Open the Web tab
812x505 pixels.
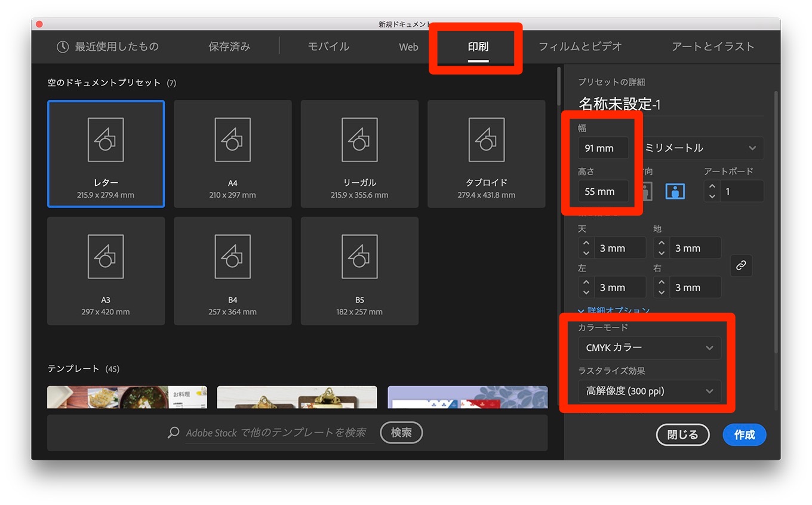coord(408,47)
